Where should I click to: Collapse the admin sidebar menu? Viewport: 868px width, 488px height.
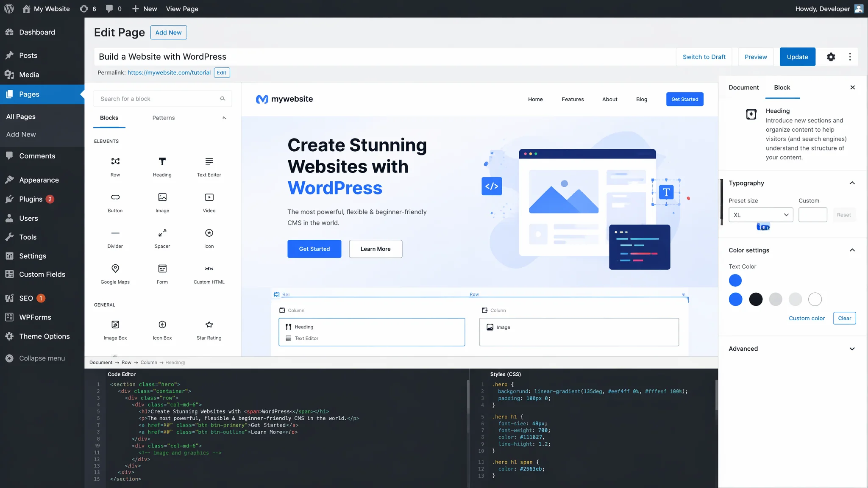[35, 358]
